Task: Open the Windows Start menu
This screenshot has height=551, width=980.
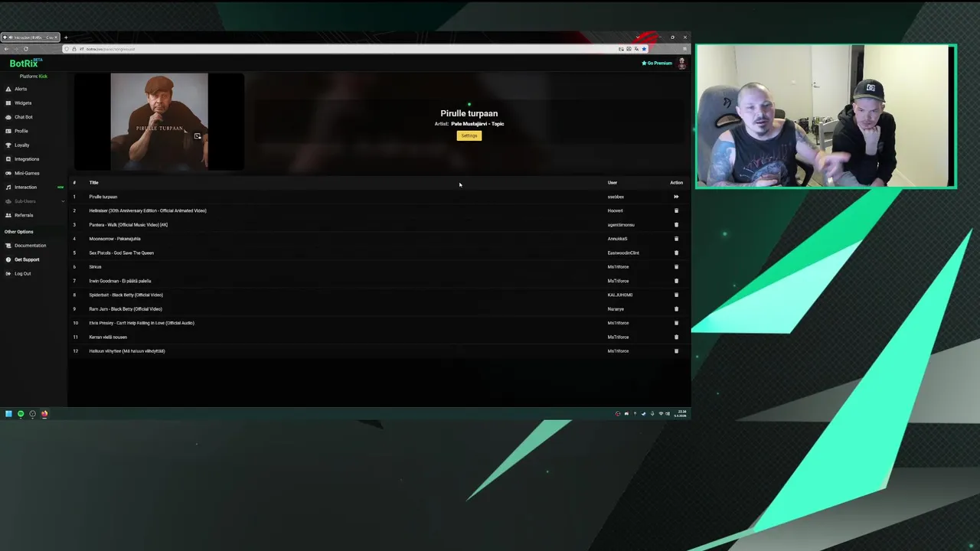Action: (x=8, y=414)
